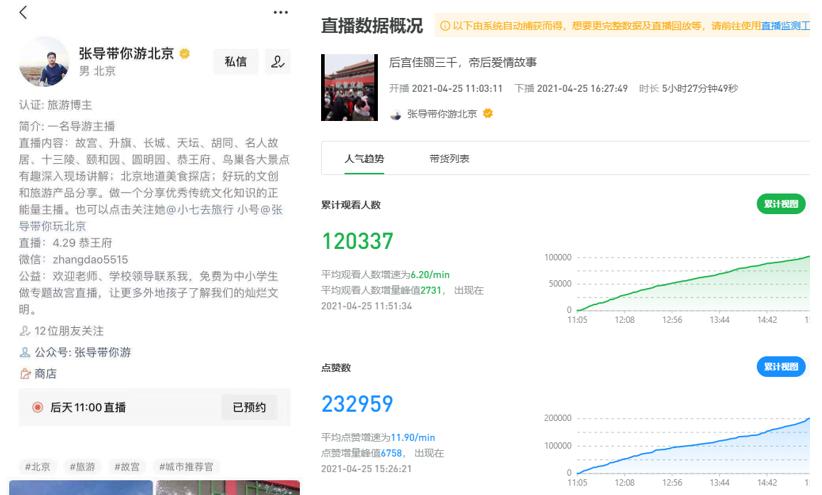Viewport: 822px width, 495px height.
Task: Click the 6.20/min viewer growth rate value
Action: tap(430, 274)
